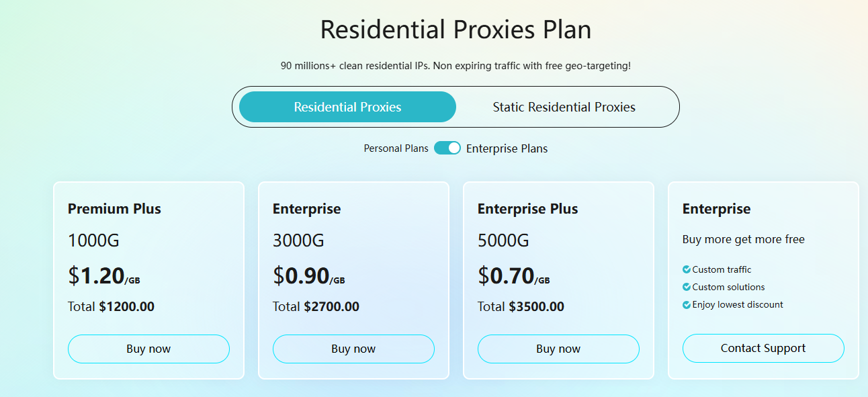This screenshot has height=397, width=868.
Task: Select the Enterprise Plans label
Action: (507, 148)
